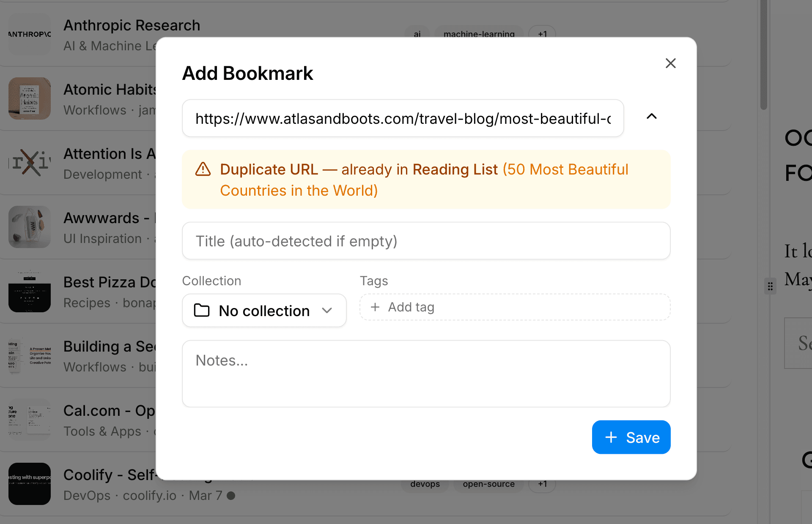The width and height of the screenshot is (812, 524).
Task: Click the vertical scrollbar of bookmark list
Action: [763, 55]
